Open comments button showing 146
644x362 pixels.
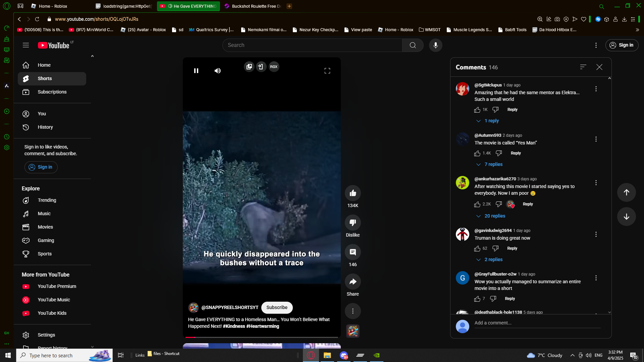353,252
